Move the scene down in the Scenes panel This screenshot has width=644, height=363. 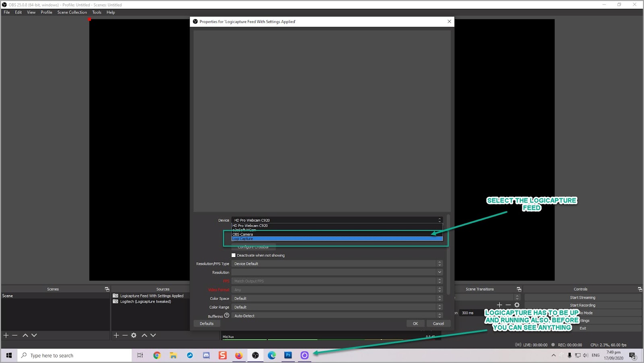(34, 335)
